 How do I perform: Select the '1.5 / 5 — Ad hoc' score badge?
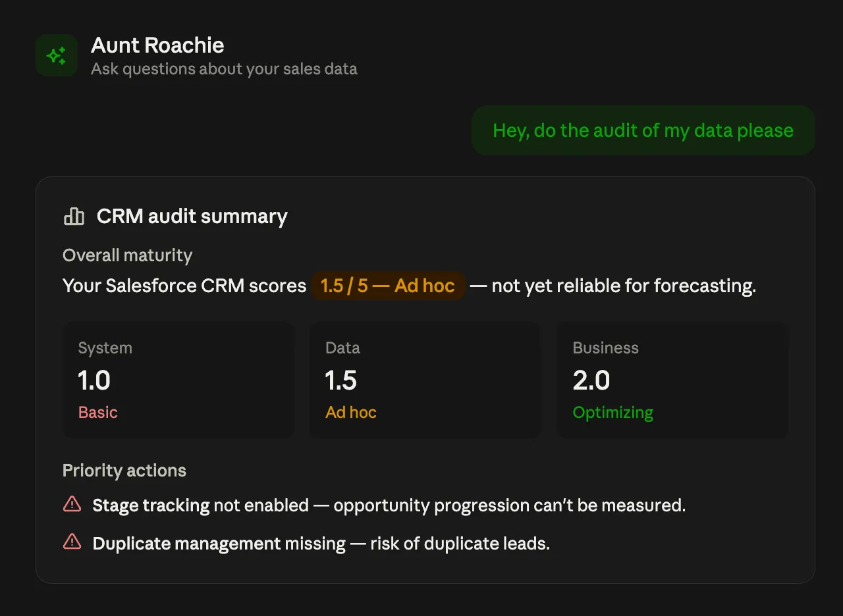pos(388,286)
